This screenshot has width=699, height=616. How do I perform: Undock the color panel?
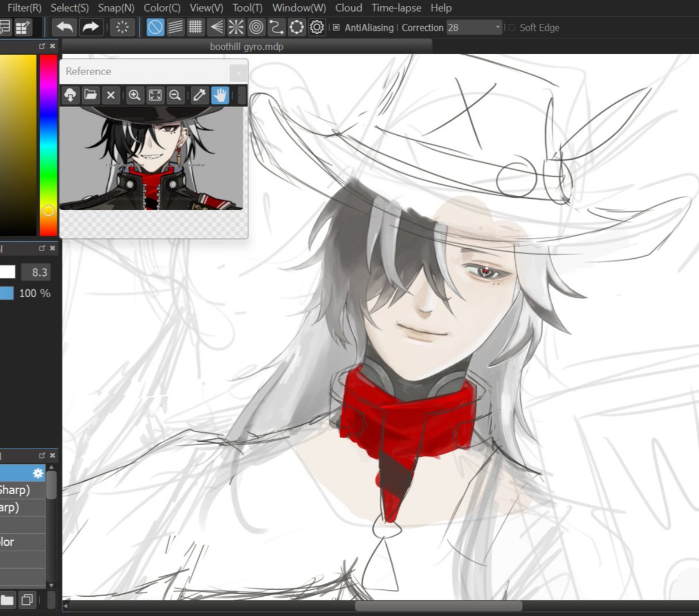[42, 46]
